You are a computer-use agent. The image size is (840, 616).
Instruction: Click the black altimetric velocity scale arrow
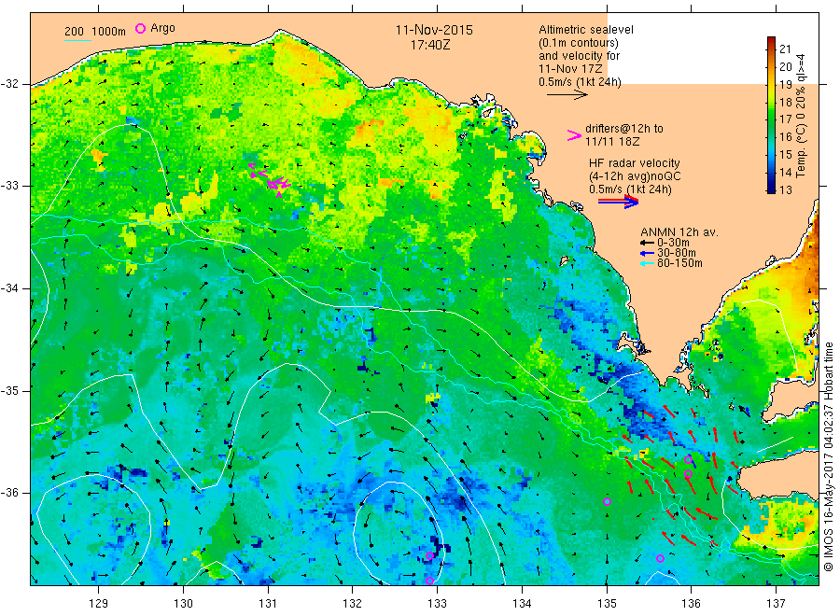point(567,95)
